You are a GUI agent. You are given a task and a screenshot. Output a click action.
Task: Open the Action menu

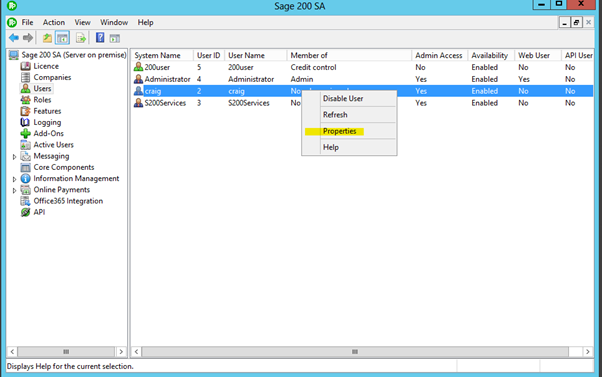point(54,22)
